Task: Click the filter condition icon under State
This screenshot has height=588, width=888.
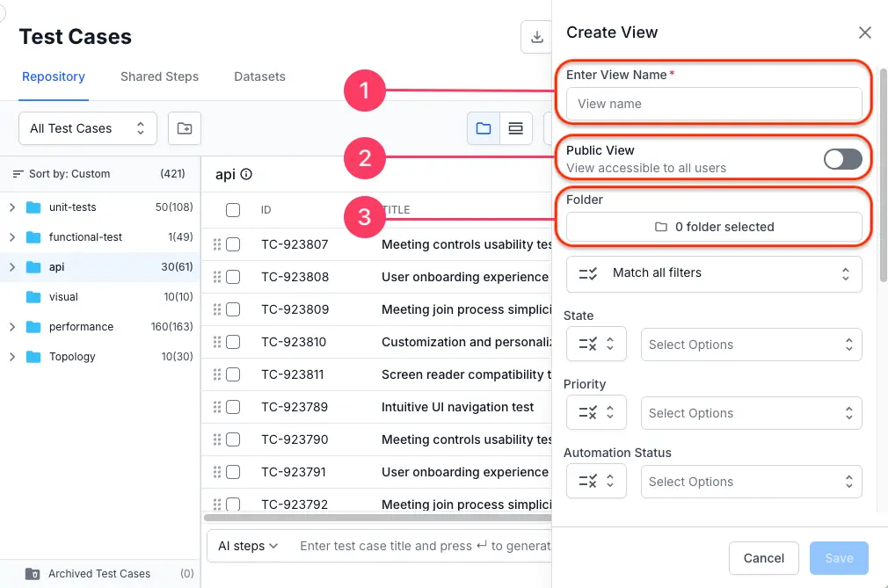Action: click(x=591, y=344)
